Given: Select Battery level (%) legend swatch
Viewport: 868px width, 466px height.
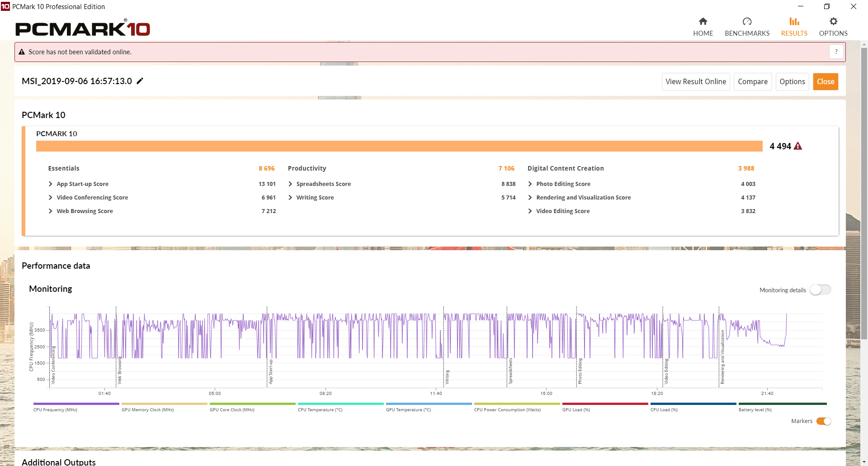Looking at the screenshot, I should coord(783,404).
